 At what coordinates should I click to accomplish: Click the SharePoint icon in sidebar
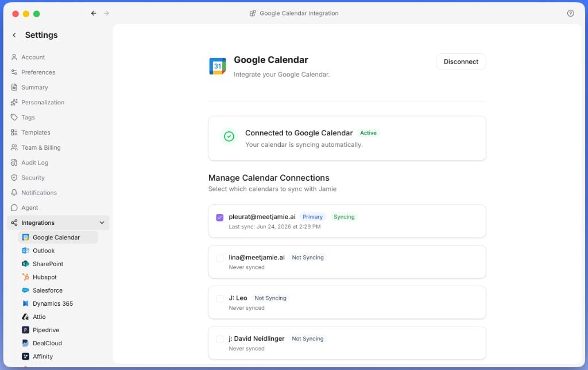click(25, 264)
